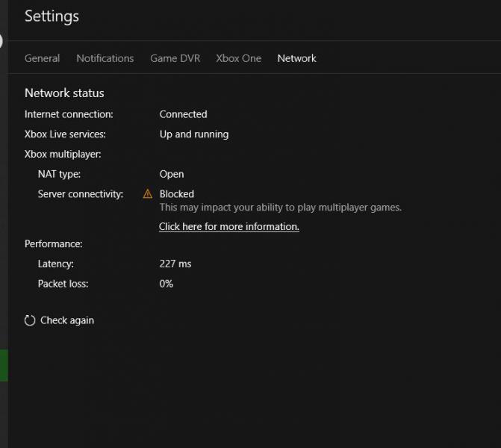This screenshot has height=448, width=501.
Task: Click the NAT type label
Action: (59, 174)
